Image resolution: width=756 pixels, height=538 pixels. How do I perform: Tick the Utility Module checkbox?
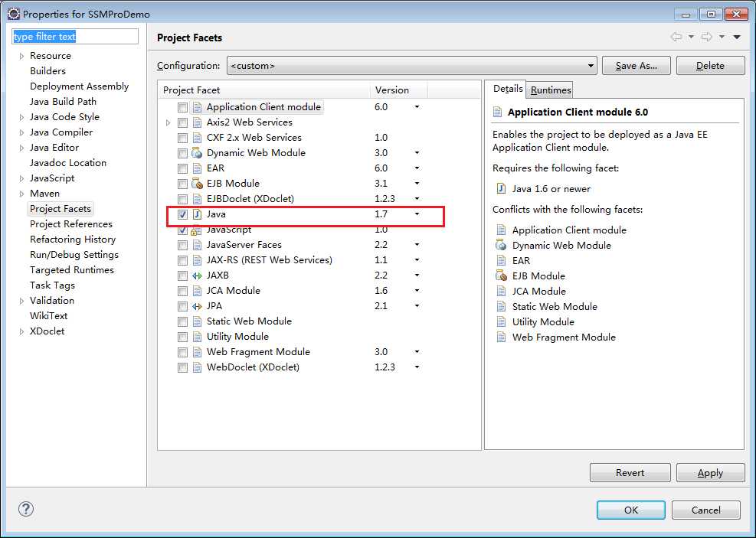pyautogui.click(x=182, y=337)
